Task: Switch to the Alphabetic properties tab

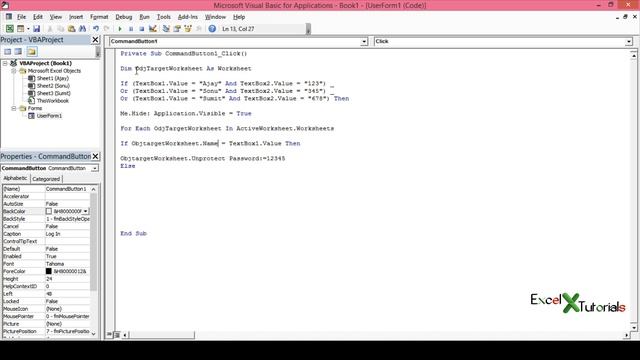Action: pyautogui.click(x=15, y=178)
